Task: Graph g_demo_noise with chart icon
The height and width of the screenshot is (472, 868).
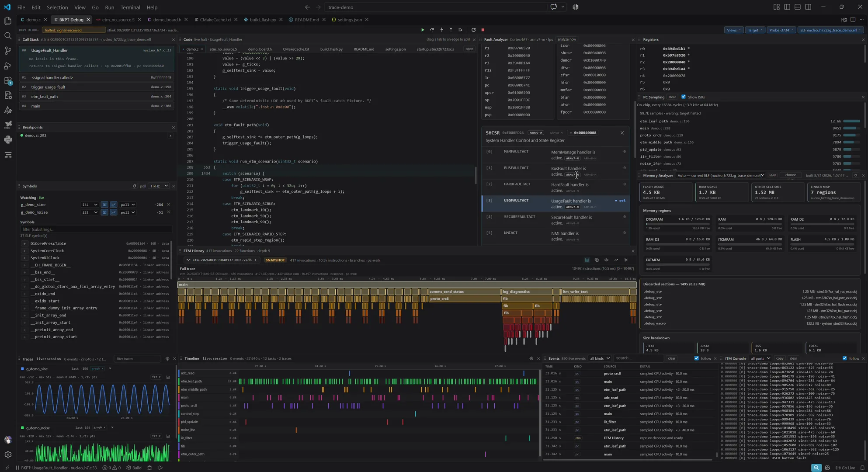Action: (114, 212)
